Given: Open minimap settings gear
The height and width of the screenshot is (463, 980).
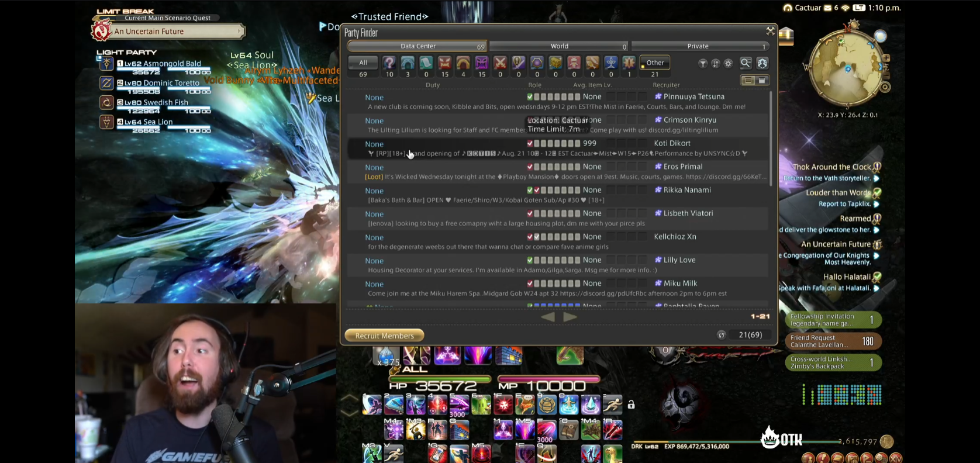Looking at the screenshot, I should [x=885, y=88].
